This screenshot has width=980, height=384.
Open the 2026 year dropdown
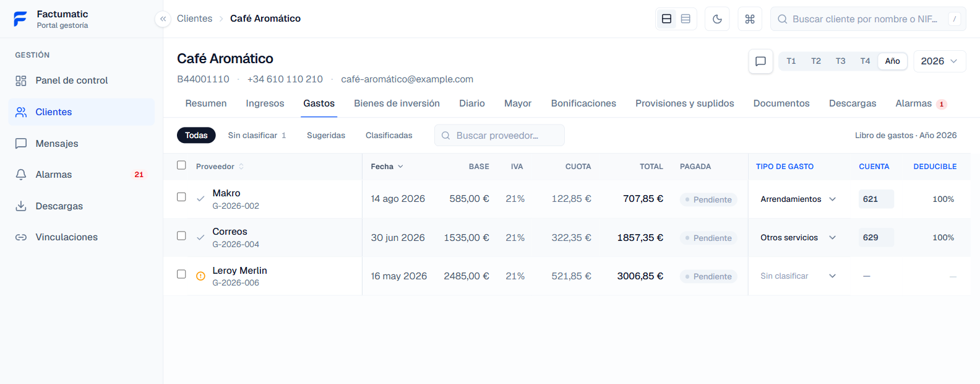pos(939,61)
